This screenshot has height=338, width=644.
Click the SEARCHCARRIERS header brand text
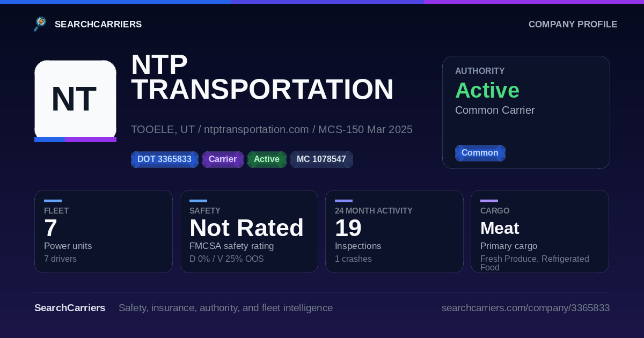[98, 24]
